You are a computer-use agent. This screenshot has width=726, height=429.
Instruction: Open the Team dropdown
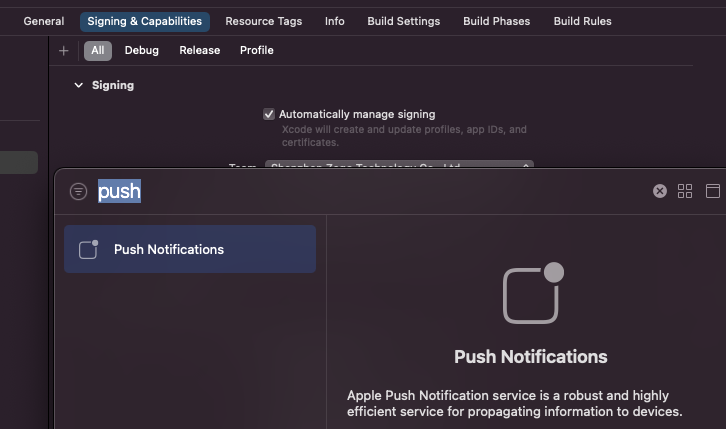tap(399, 165)
